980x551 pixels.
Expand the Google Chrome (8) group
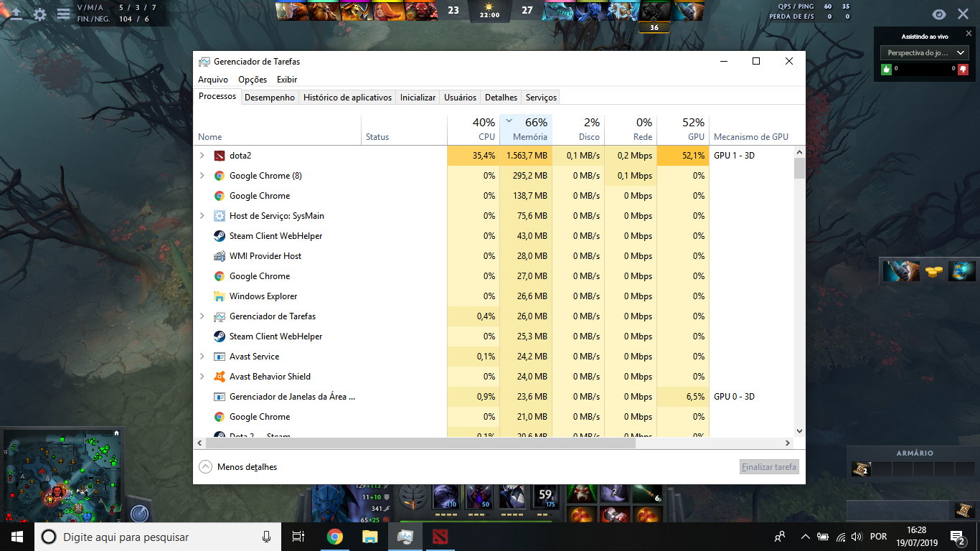coord(202,176)
